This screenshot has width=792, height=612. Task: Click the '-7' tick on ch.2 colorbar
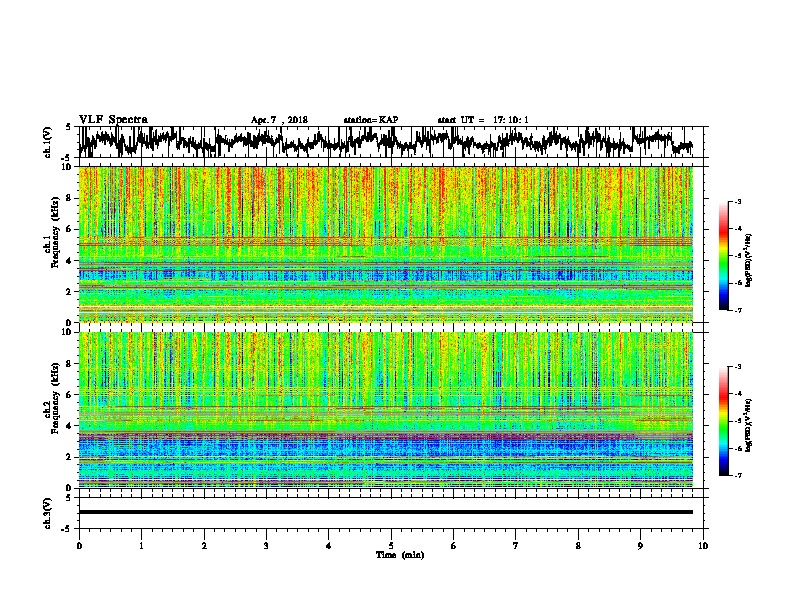click(x=738, y=475)
